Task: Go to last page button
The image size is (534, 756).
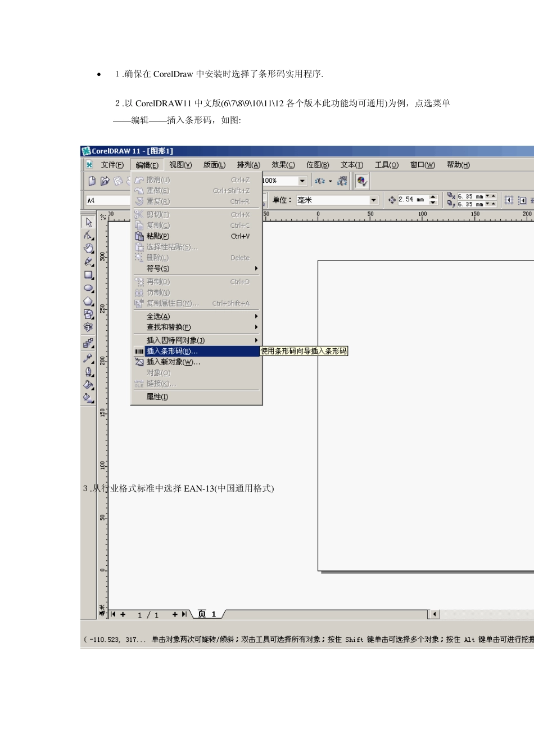Action: click(184, 614)
